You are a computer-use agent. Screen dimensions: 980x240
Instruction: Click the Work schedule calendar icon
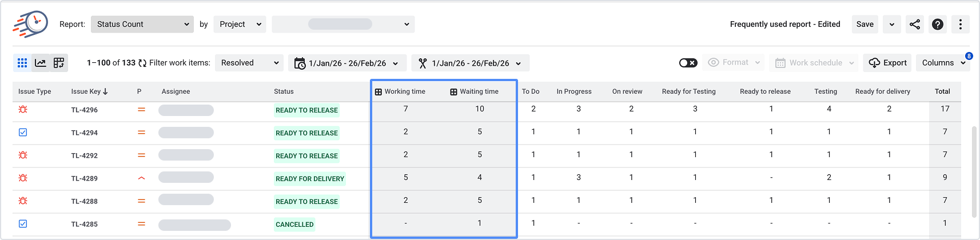(780, 63)
